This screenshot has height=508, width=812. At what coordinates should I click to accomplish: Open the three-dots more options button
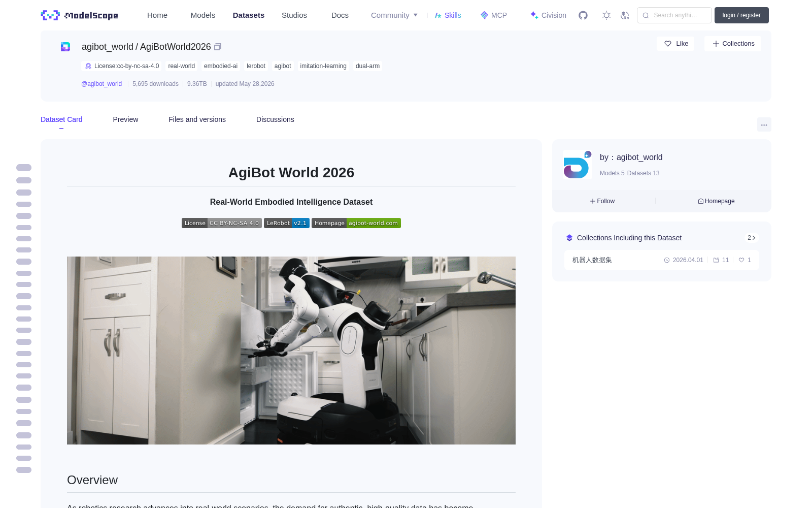[764, 124]
